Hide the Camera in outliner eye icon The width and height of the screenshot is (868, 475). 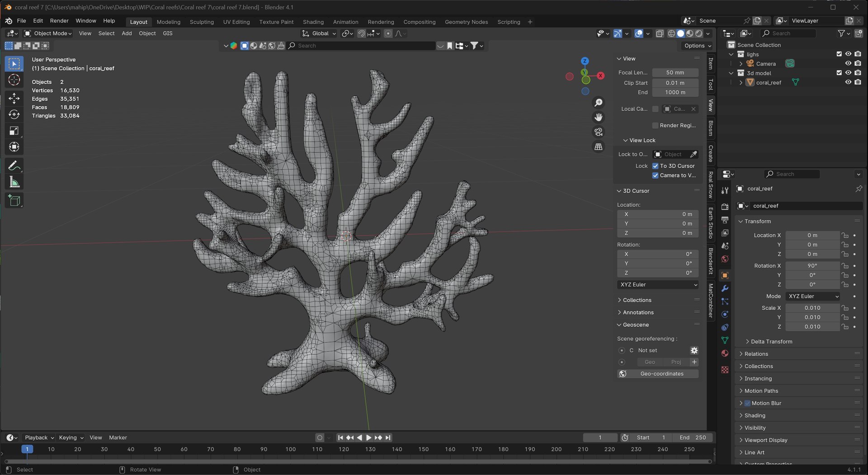pyautogui.click(x=848, y=64)
